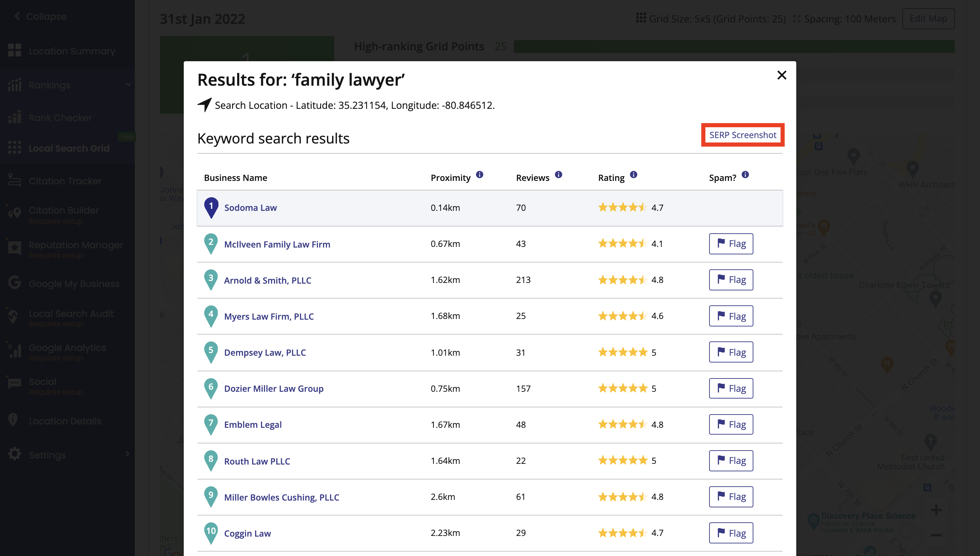980x556 pixels.
Task: Click the Sodoma Law 0.14km proximity value
Action: pos(445,208)
